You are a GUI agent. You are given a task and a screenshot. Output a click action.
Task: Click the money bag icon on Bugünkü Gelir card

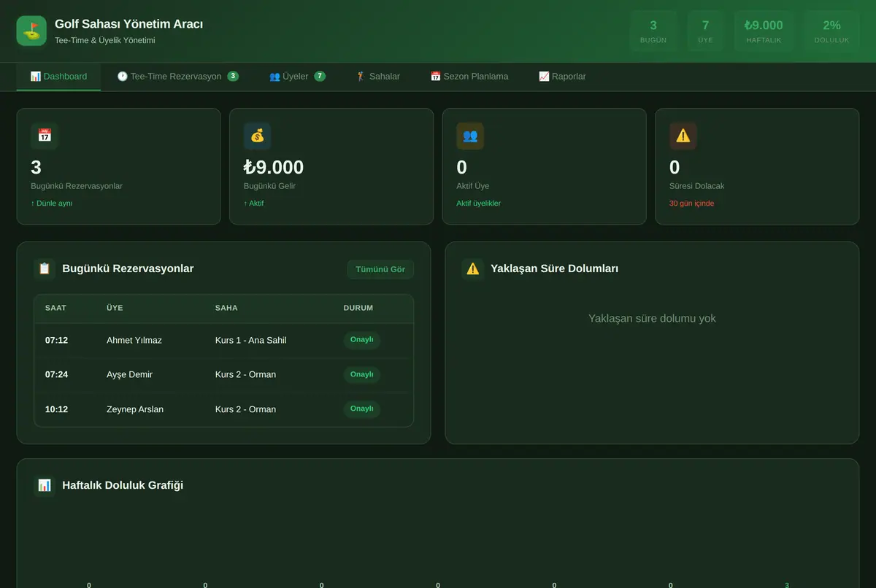(x=257, y=136)
